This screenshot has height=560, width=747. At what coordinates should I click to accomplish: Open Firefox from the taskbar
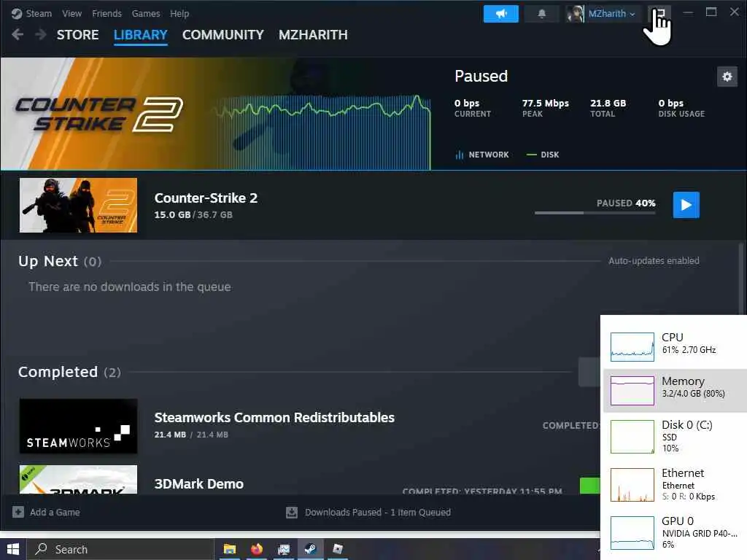(x=256, y=549)
